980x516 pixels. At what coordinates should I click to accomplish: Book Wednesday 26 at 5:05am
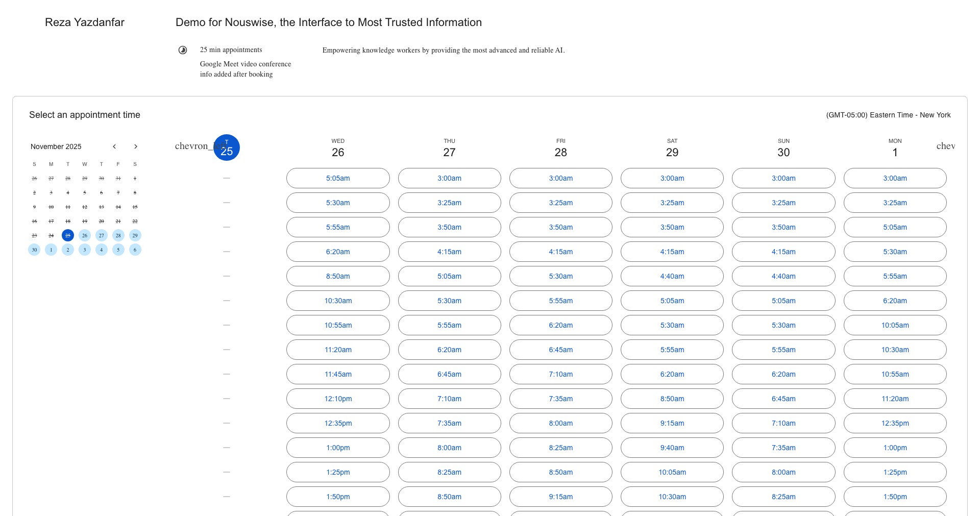click(x=338, y=178)
